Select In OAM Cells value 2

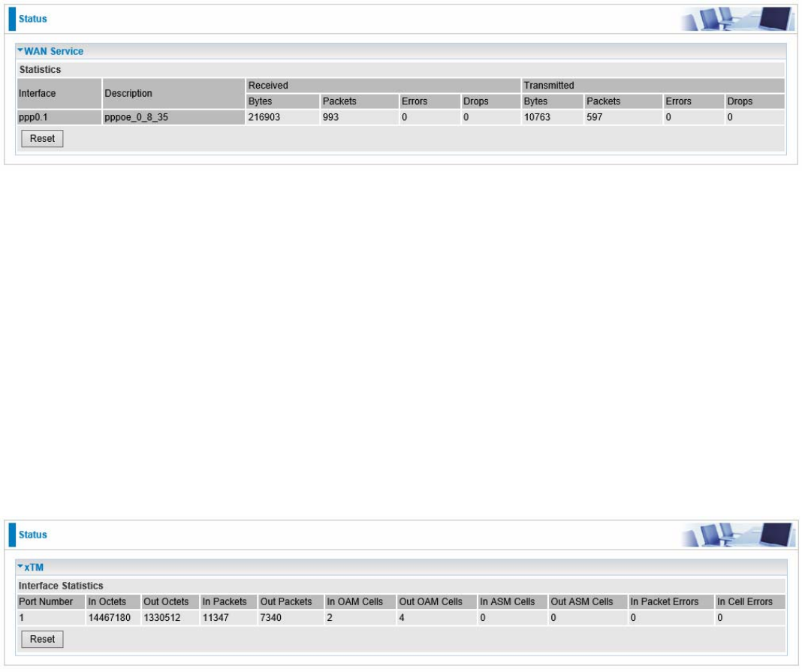click(360, 618)
